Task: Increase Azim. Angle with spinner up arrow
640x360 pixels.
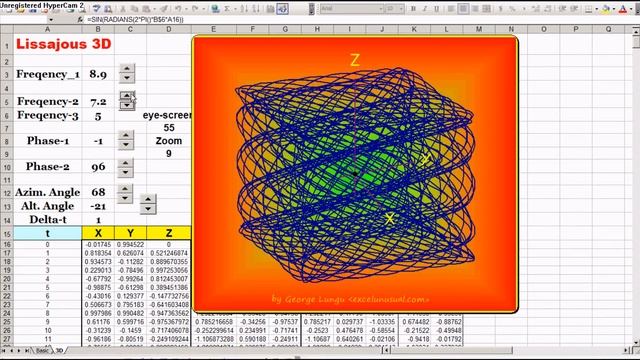Action: click(x=125, y=189)
